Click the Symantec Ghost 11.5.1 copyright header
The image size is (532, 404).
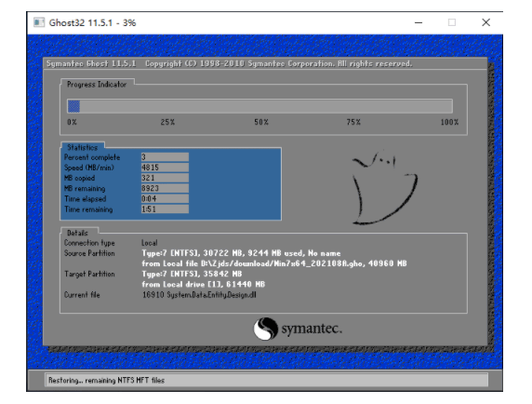pos(230,64)
